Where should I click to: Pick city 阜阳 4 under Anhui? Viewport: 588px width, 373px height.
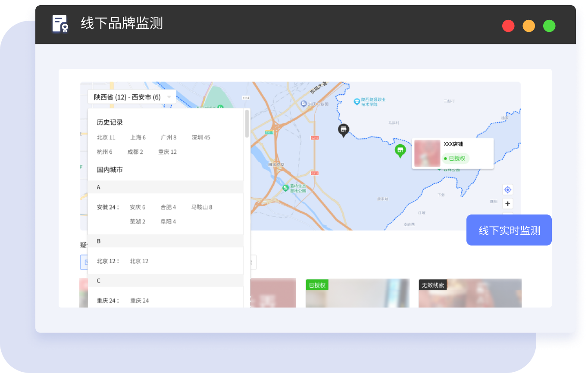pyautogui.click(x=168, y=221)
